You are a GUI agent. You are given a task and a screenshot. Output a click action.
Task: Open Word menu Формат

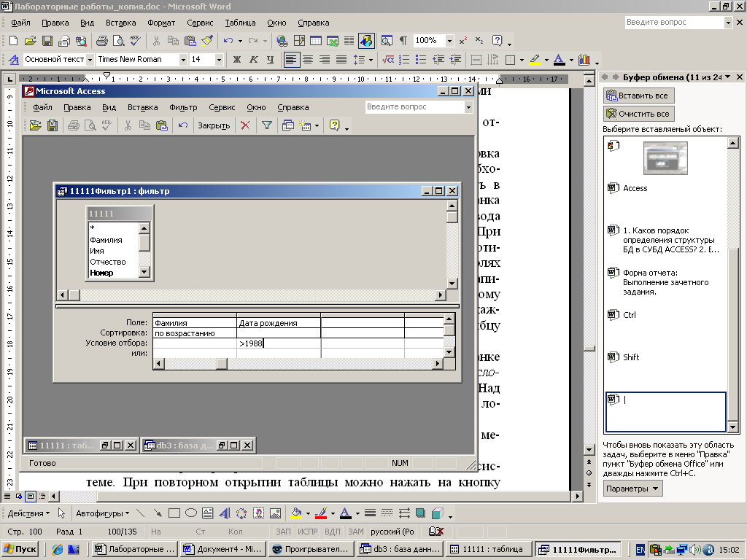click(161, 23)
